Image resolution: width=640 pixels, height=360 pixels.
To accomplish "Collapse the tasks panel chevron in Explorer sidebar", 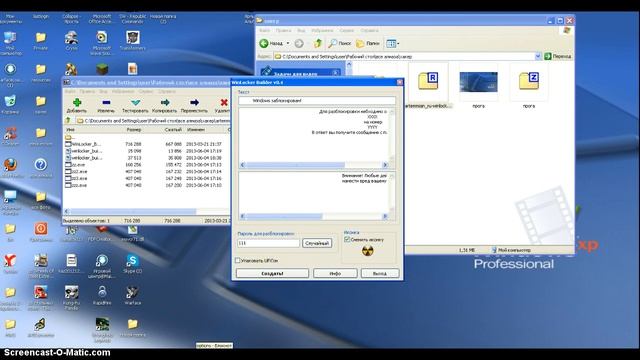I will pyautogui.click(x=336, y=73).
